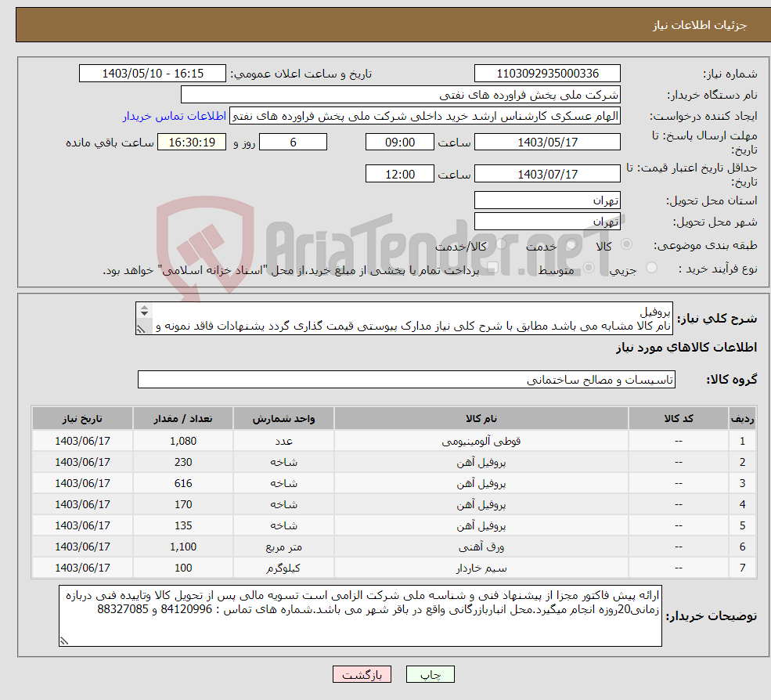Click the quantity 1,080 cell
Image resolution: width=771 pixels, height=700 pixels.
pyautogui.click(x=183, y=442)
